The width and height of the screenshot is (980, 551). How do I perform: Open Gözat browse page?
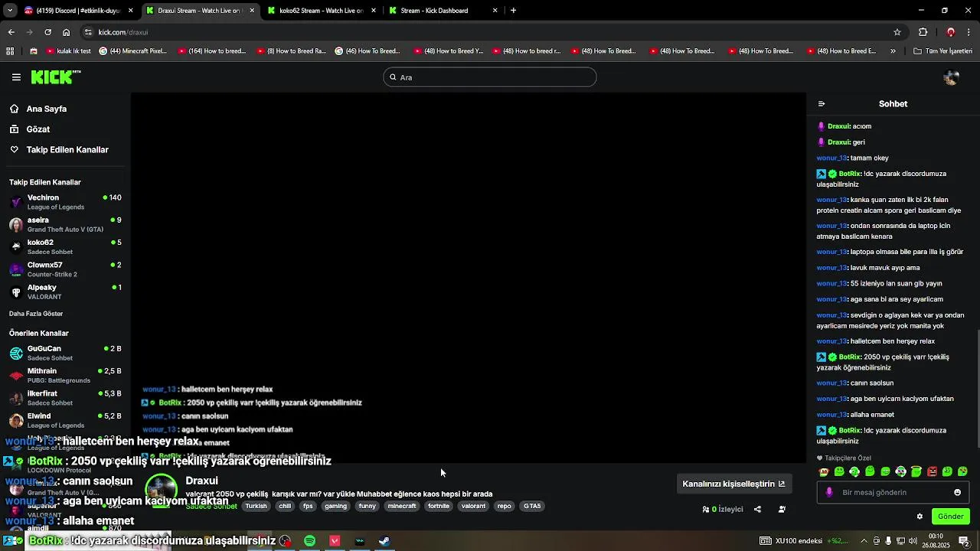(38, 129)
